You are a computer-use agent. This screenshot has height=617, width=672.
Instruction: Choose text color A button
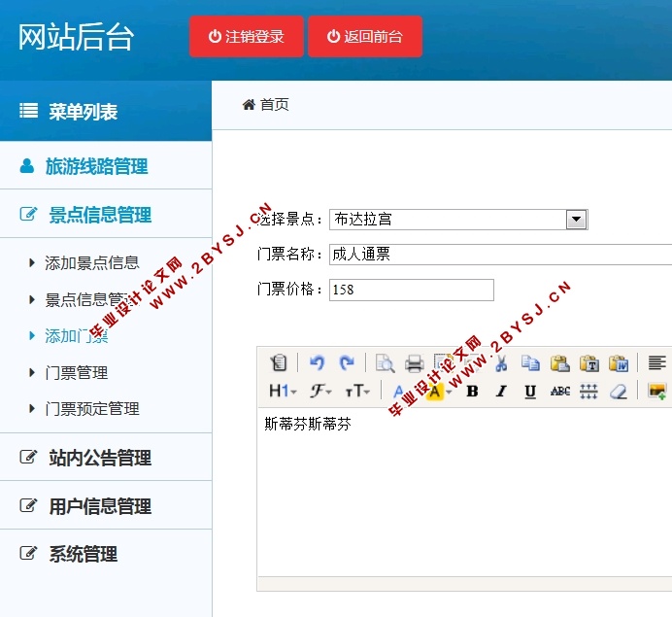[x=398, y=391]
